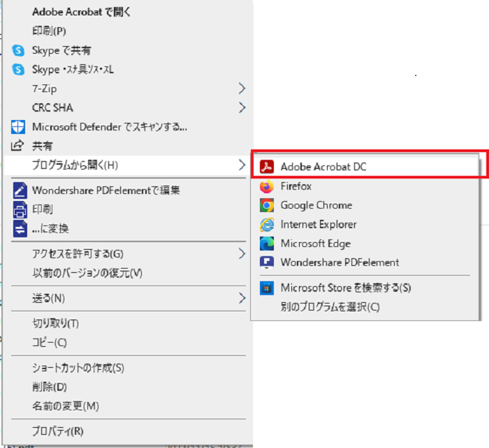This screenshot has width=489, height=448.
Task: Choose 'Adobe Acrobat で開く' menu entry
Action: pyautogui.click(x=81, y=12)
